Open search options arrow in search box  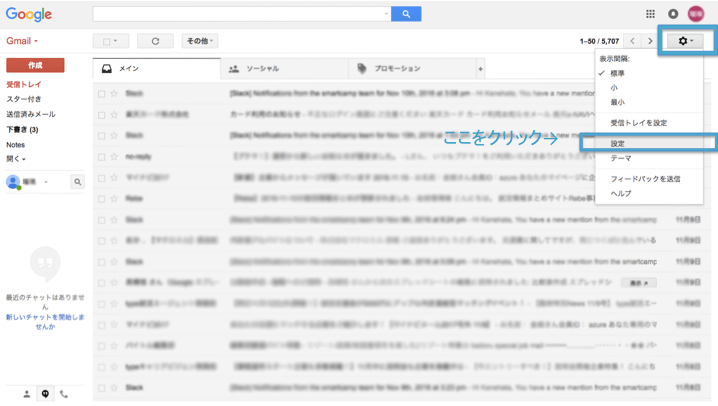point(386,14)
